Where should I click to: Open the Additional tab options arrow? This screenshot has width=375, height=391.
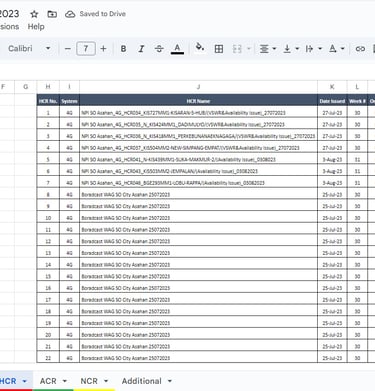coord(170,381)
